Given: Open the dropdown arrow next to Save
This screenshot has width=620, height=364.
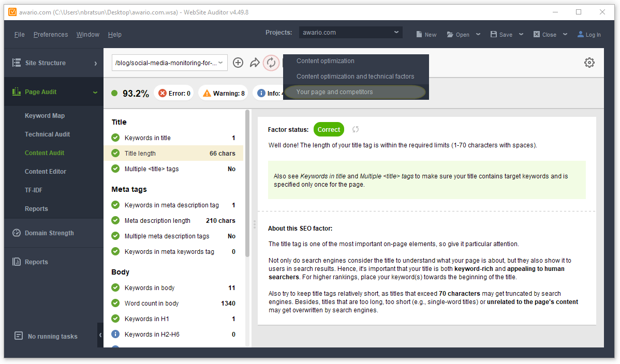Looking at the screenshot, I should [x=521, y=35].
